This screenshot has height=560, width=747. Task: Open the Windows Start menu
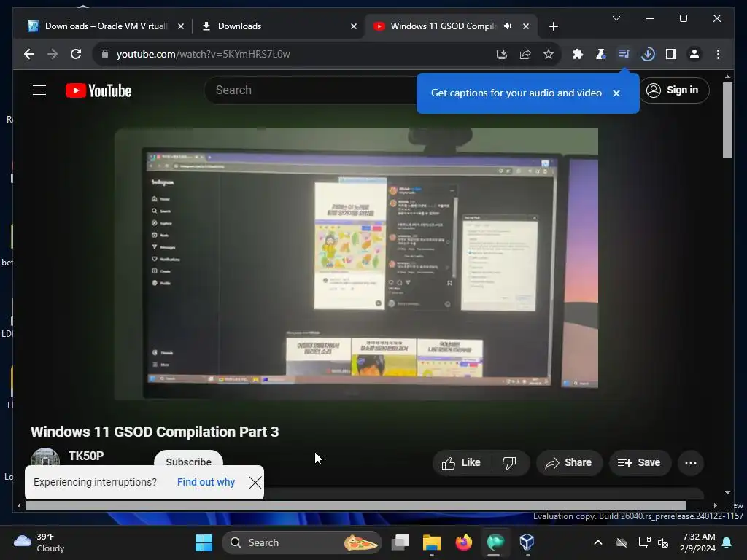click(x=204, y=542)
